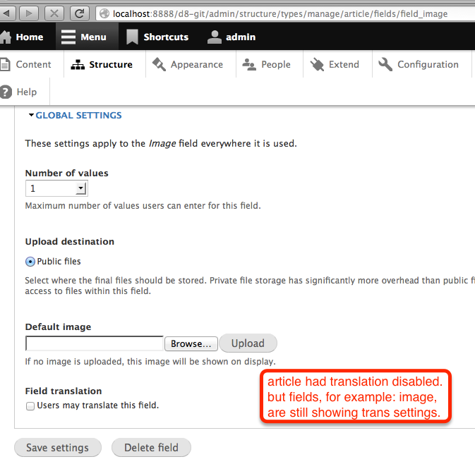Viewport: 475px width, 476px height.
Task: Open the Number of values dropdown
Action: click(x=57, y=188)
